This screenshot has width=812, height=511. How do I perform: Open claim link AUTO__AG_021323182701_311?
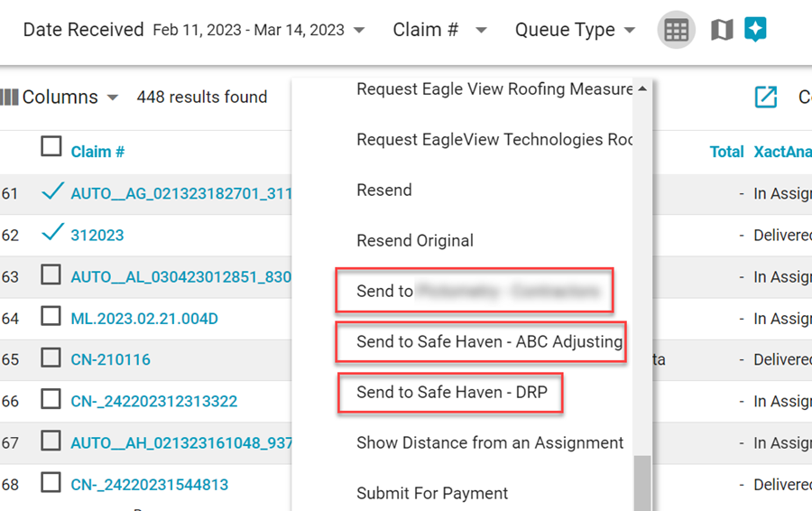(181, 193)
